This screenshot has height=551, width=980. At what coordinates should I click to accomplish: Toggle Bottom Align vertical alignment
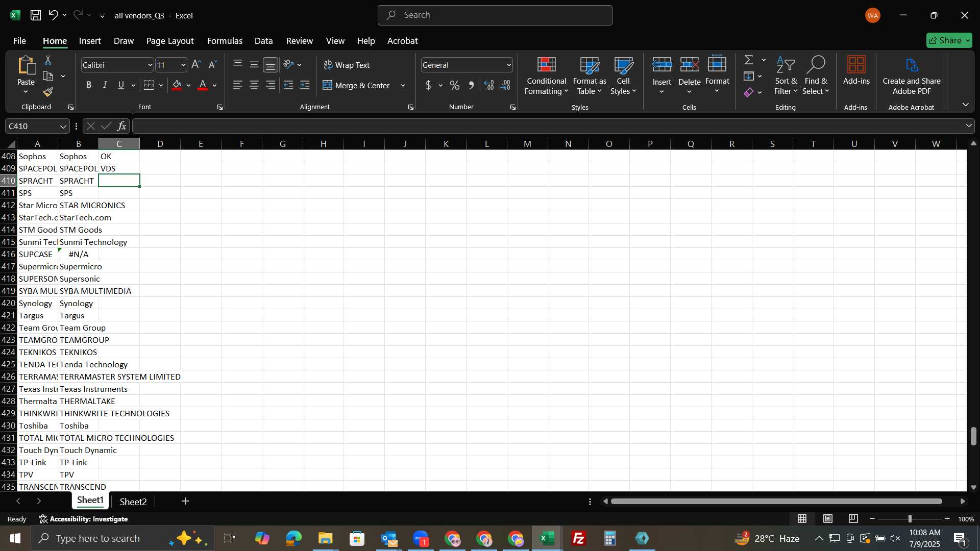coord(271,65)
